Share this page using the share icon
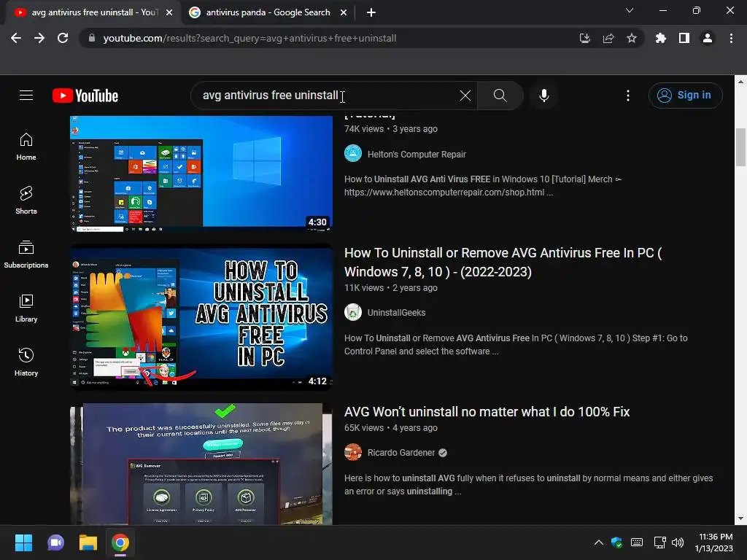The width and height of the screenshot is (747, 560). (608, 38)
